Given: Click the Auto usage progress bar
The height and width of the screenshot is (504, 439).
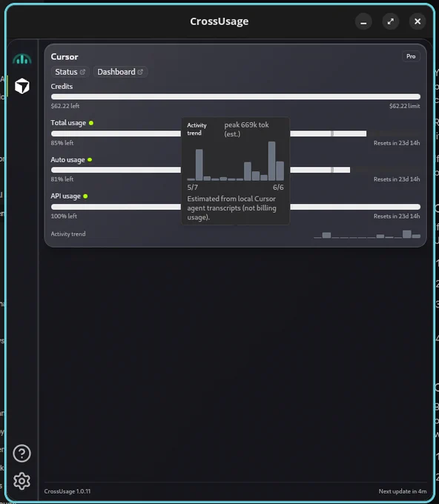Looking at the screenshot, I should click(x=235, y=170).
